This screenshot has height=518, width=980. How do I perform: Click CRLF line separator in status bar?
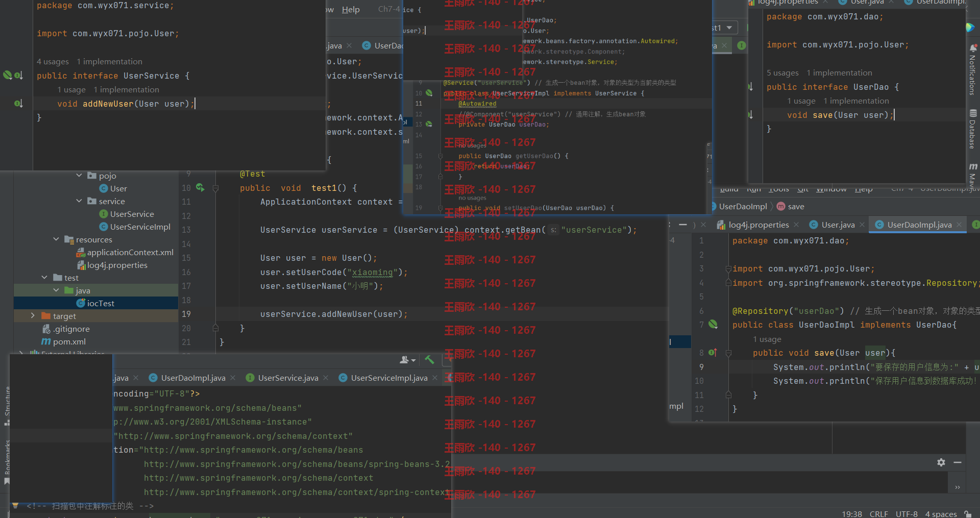click(879, 514)
